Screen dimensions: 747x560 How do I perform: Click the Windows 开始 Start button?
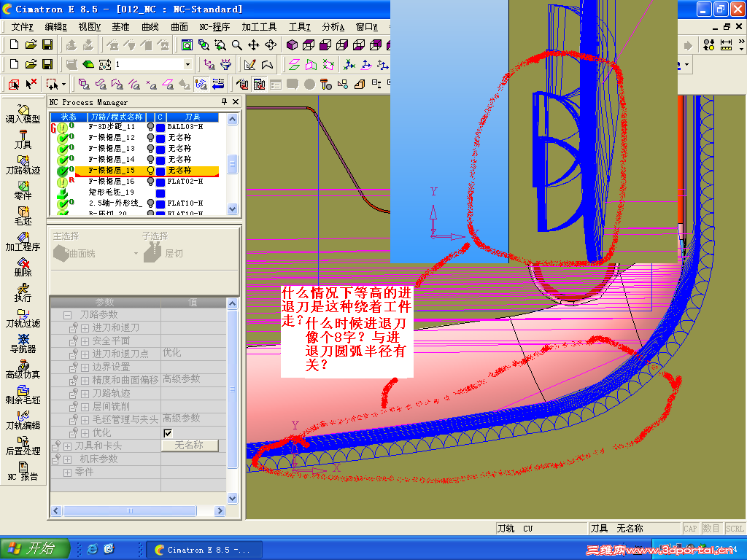click(x=35, y=549)
